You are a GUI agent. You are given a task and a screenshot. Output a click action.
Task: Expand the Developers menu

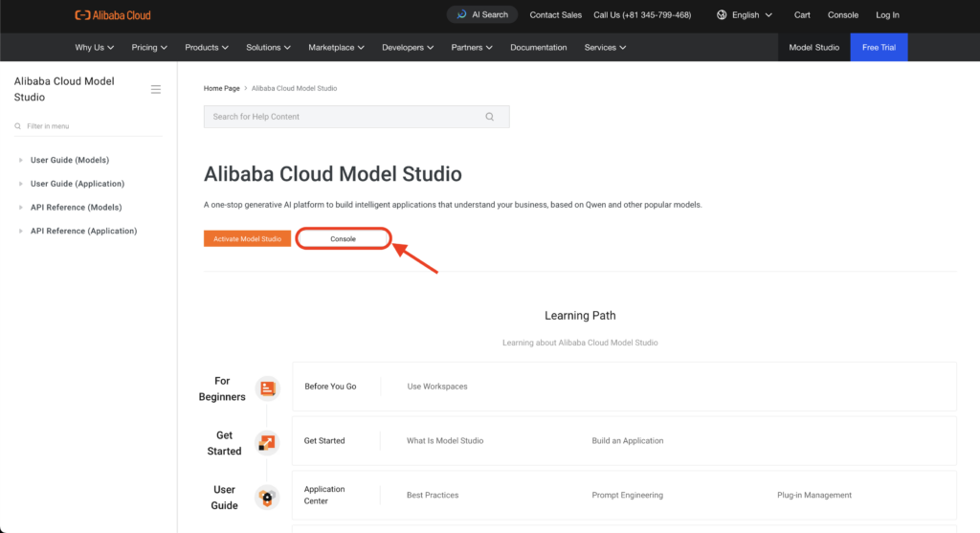coord(408,48)
